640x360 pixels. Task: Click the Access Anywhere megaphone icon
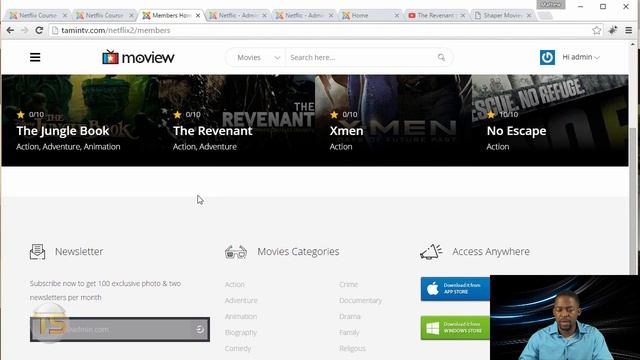[431, 252]
